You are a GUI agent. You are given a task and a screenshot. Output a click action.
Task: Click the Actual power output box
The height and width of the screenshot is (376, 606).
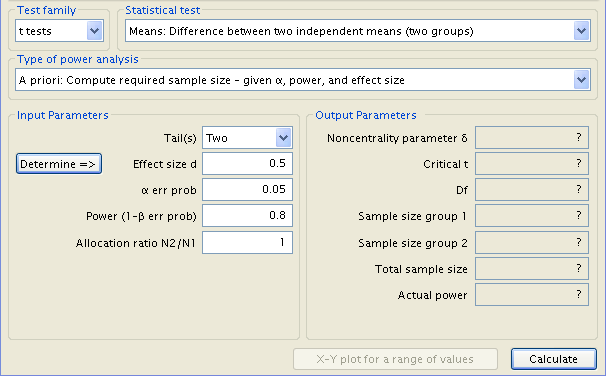[532, 294]
